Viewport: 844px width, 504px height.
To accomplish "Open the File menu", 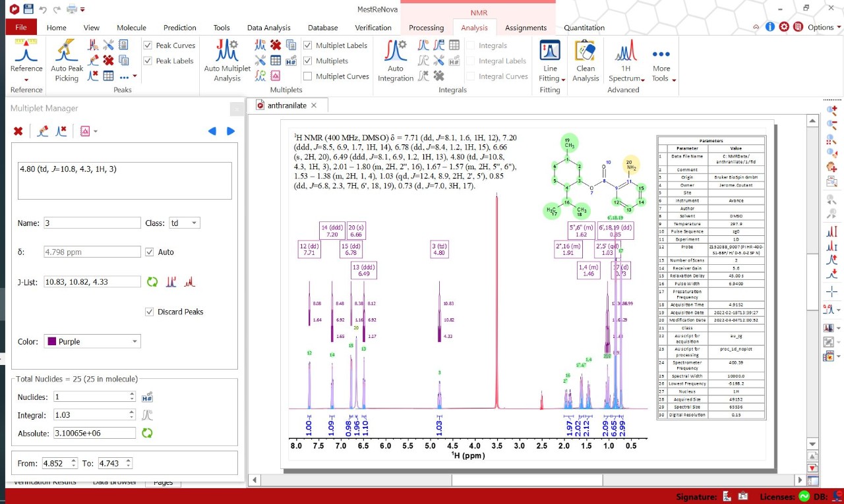I will [x=20, y=27].
